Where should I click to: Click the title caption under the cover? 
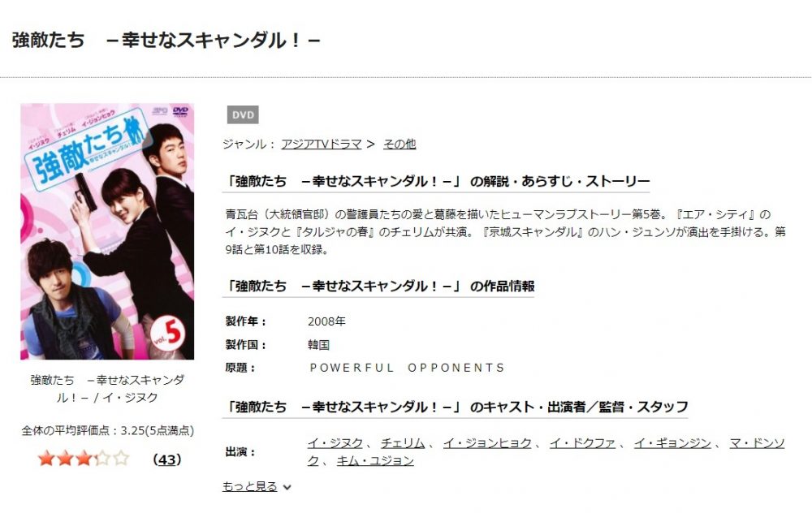(107, 388)
